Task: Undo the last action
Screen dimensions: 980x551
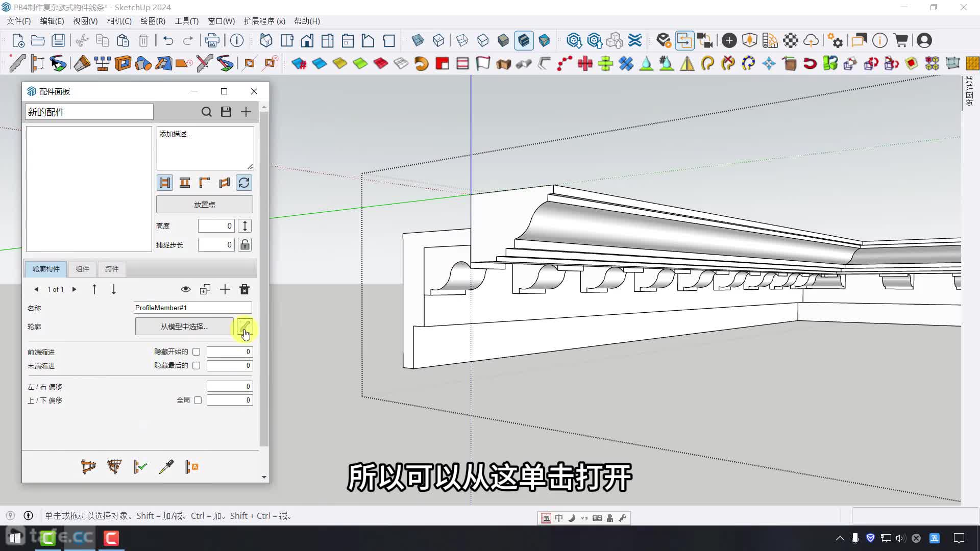Action: click(168, 40)
